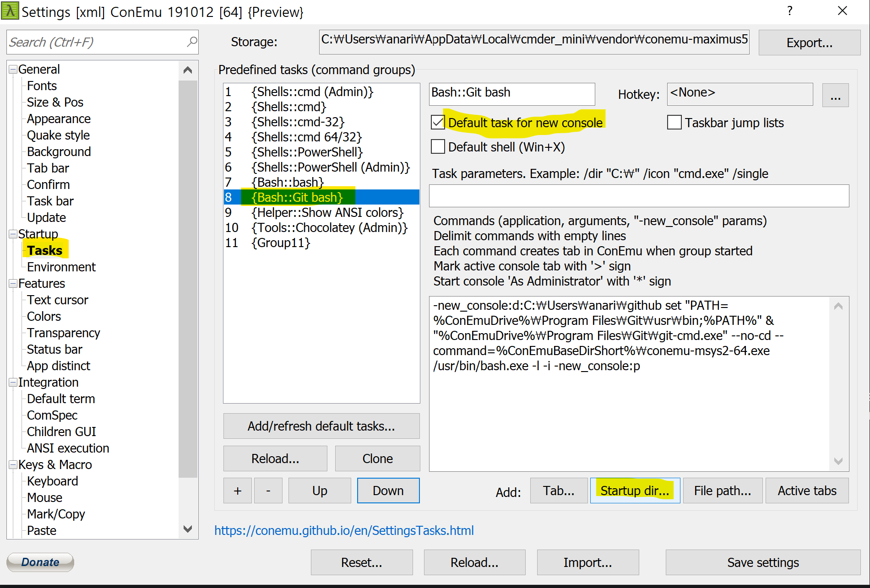Clone the selected task
Screen dimensions: 870x588
coord(377,459)
